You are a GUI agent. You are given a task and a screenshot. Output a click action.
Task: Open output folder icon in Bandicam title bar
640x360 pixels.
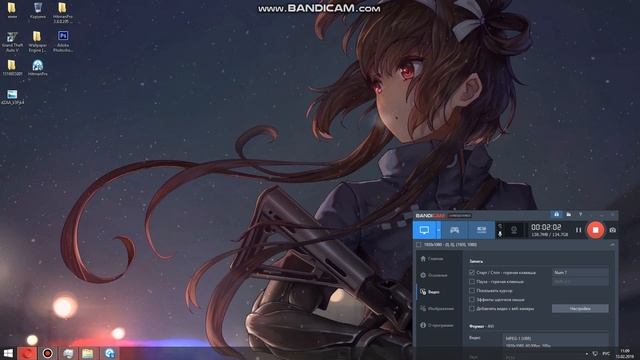tap(569, 214)
